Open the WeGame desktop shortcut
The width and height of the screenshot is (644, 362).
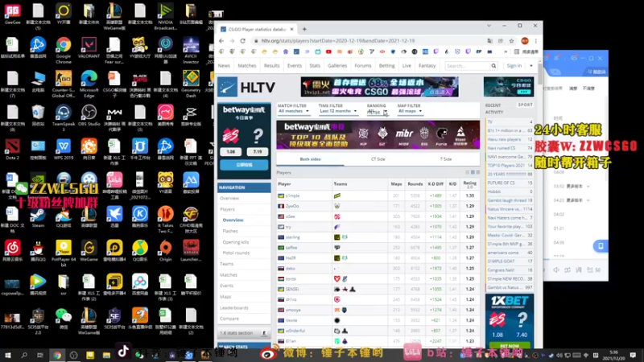point(89,250)
